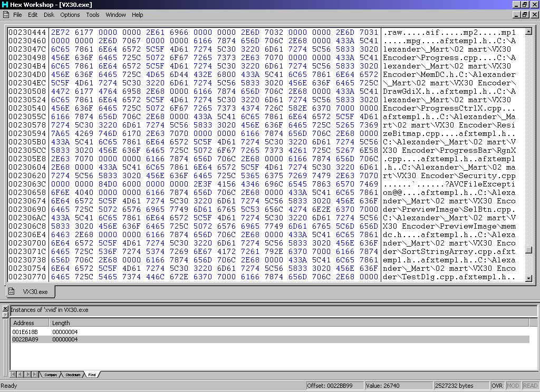Click ASCII text 'der\SortStringArray.cpp.afxt'
The height and width of the screenshot is (392, 540).
[x=449, y=251]
